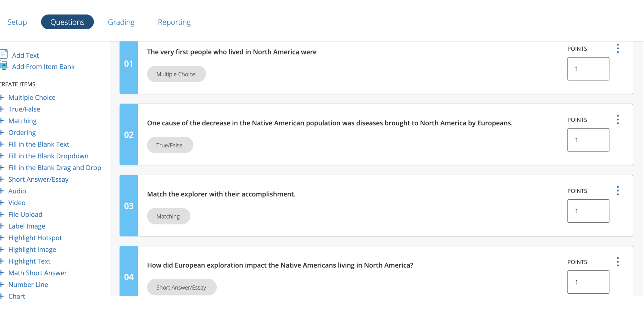Click the plus icon beside Ordering
This screenshot has width=644, height=312.
tap(2, 133)
